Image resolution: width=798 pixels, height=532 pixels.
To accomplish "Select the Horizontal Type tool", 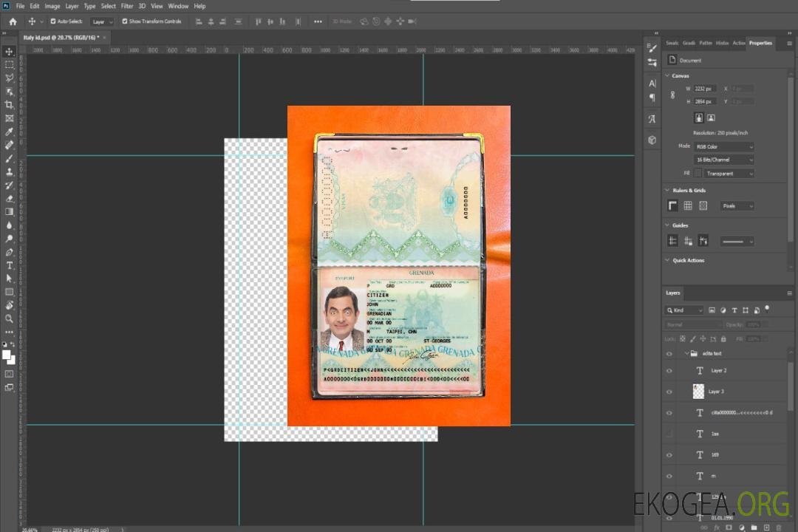I will pos(9,265).
